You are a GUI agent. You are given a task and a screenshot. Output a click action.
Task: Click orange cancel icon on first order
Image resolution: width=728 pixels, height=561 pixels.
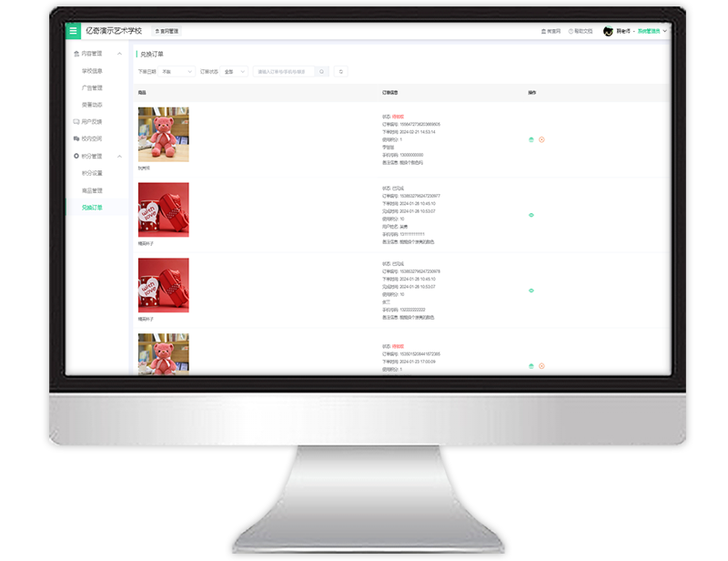tap(541, 139)
